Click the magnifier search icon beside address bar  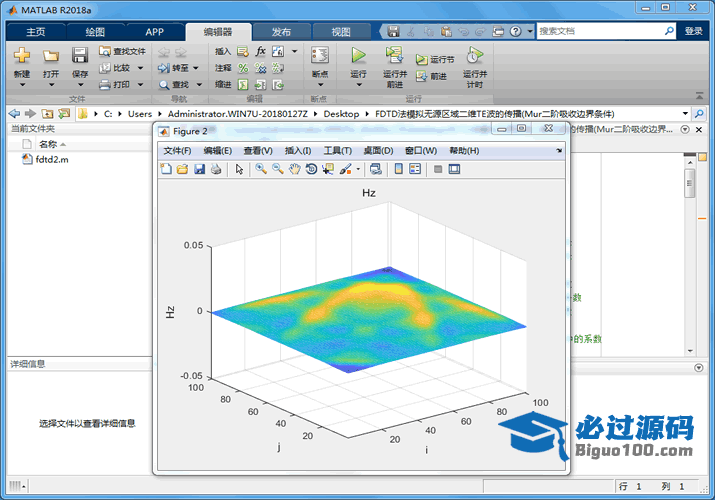(x=699, y=113)
